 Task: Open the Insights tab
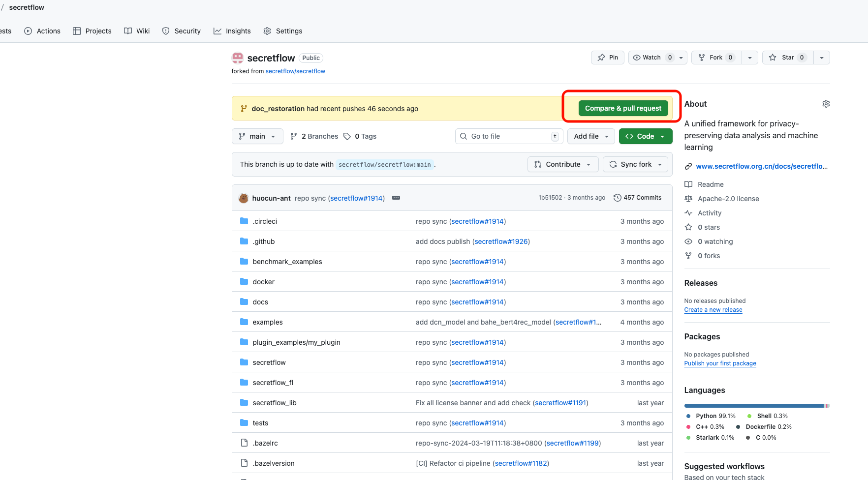click(232, 31)
